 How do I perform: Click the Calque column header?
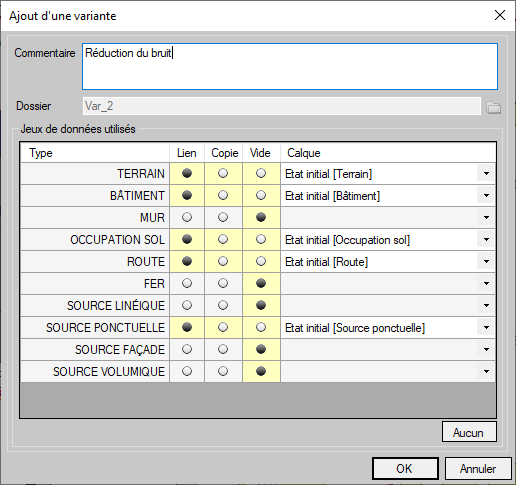tap(388, 153)
